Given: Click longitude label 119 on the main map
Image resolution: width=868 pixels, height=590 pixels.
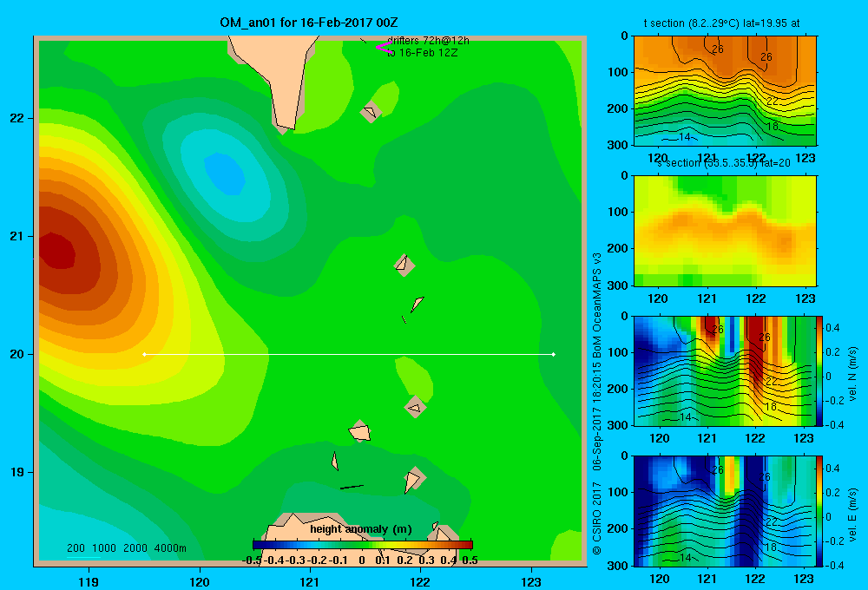Looking at the screenshot, I should (89, 582).
